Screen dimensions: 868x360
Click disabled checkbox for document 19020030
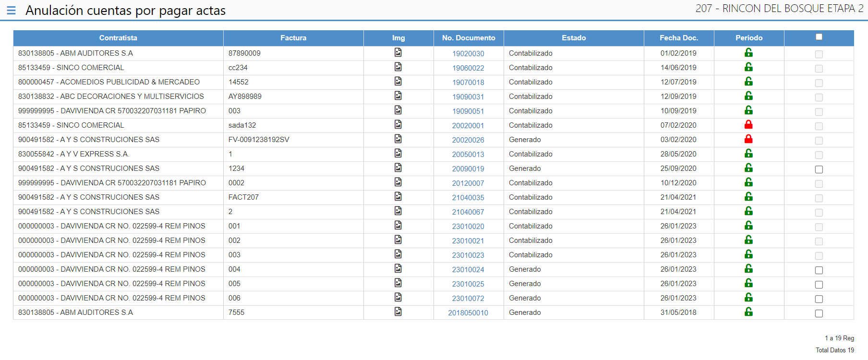coord(819,54)
